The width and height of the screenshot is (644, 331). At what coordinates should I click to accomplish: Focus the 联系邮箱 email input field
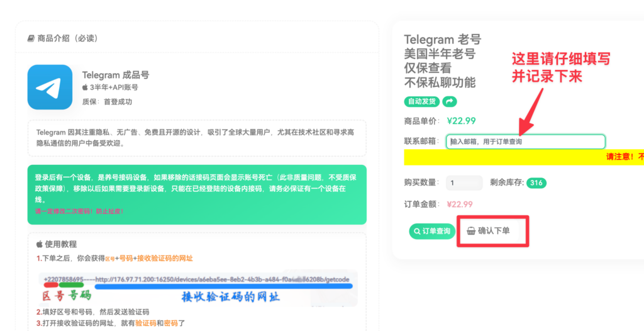pos(525,142)
